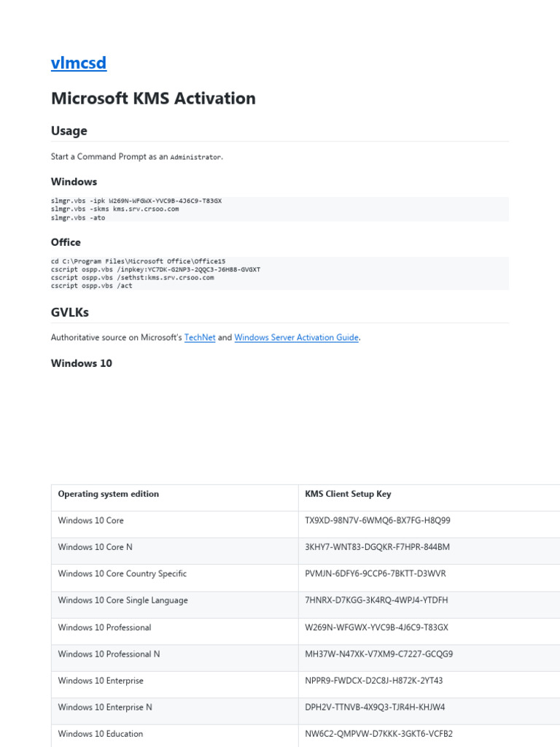
Task: Click the cscript ospp.vbs /inpkey command line
Action: pyautogui.click(x=155, y=269)
